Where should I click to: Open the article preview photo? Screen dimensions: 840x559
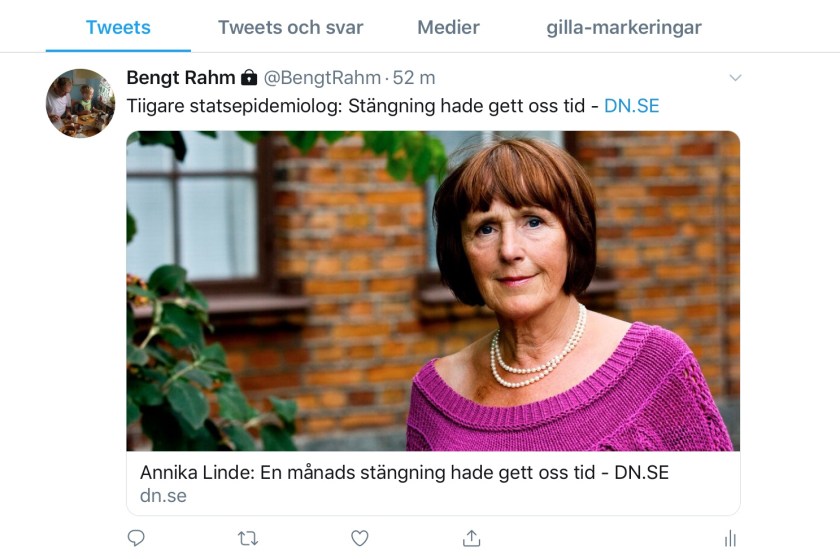[433, 290]
